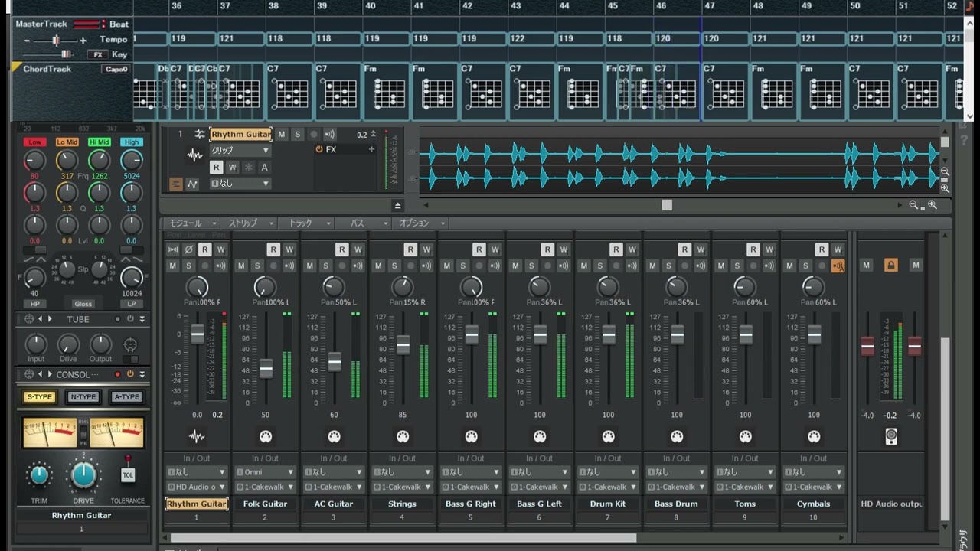The image size is (980, 551).
Task: Open the クリップ edit filter dropdown
Action: (x=240, y=151)
